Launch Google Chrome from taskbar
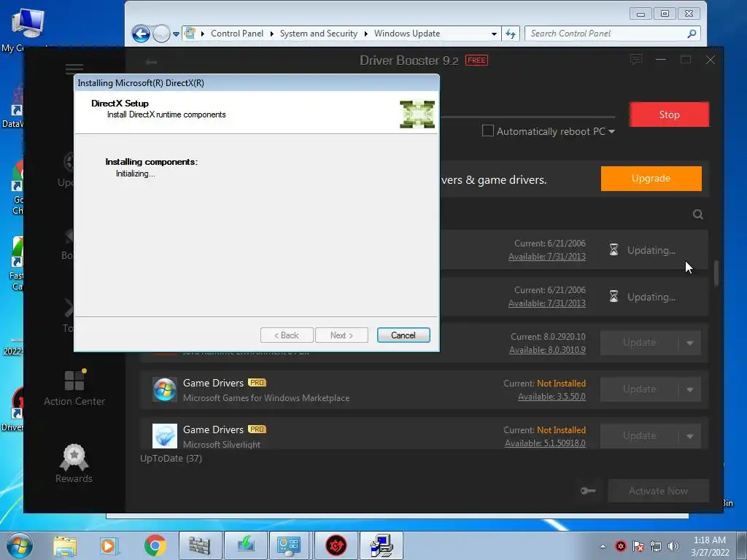Image resolution: width=747 pixels, height=560 pixels. click(155, 545)
